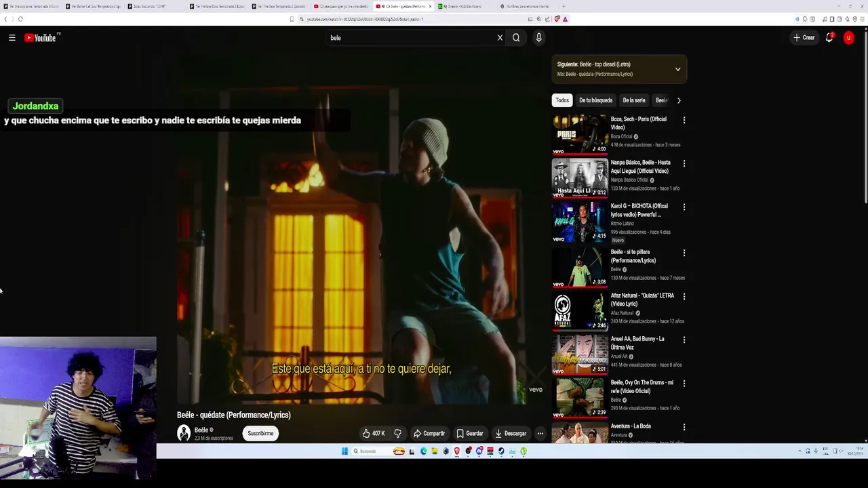Save video with Guardar button
The height and width of the screenshot is (488, 868).
tap(470, 434)
